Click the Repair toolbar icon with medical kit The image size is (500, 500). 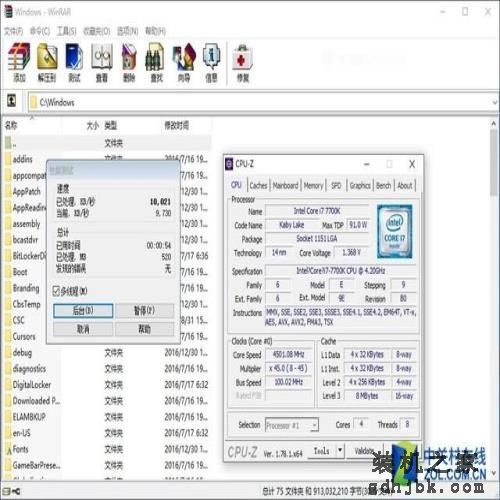point(243,63)
